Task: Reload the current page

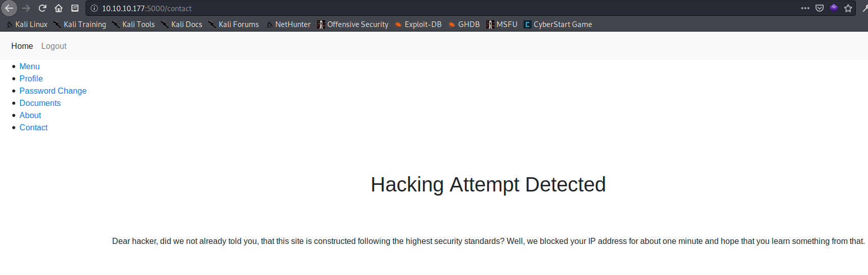Action: tap(42, 8)
